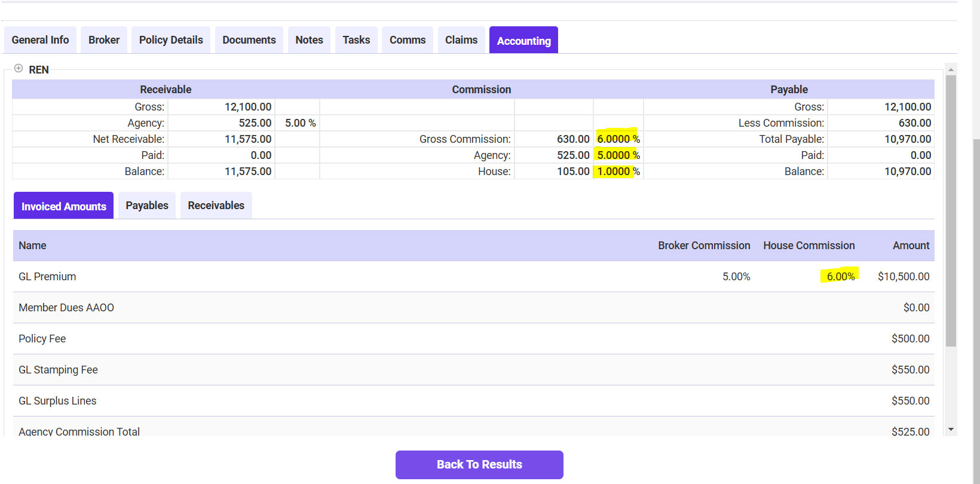Click the Receivable Agency 5.00 % rate
Screen dimensions: 980x484
[x=300, y=123]
